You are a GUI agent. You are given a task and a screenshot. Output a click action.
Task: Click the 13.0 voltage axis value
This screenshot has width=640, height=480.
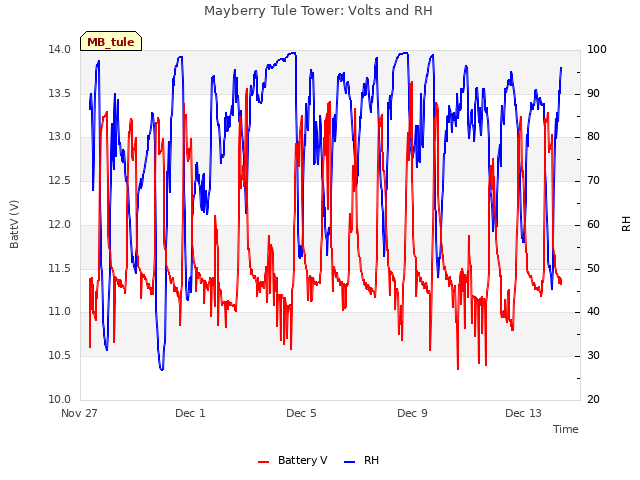[x=60, y=137]
